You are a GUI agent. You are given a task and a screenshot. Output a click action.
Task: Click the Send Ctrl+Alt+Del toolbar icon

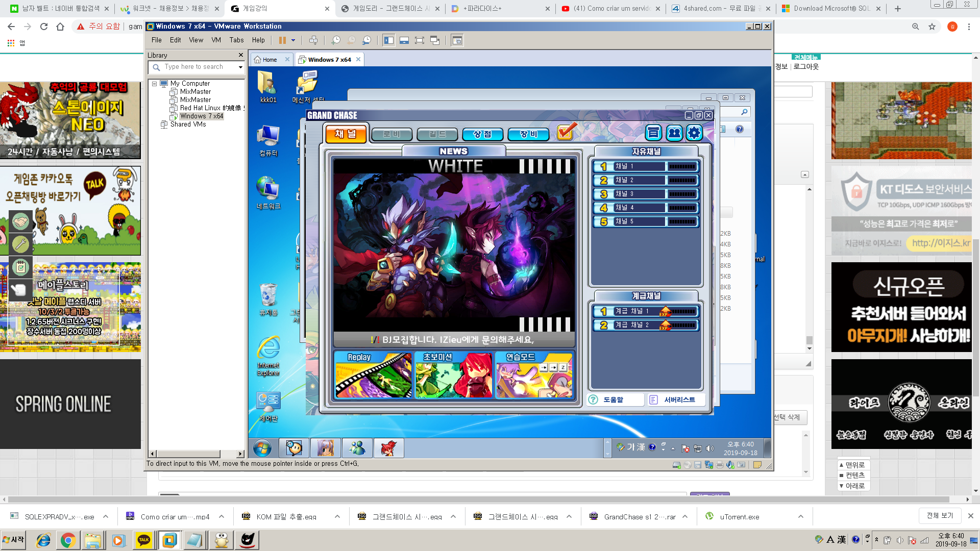point(313,40)
